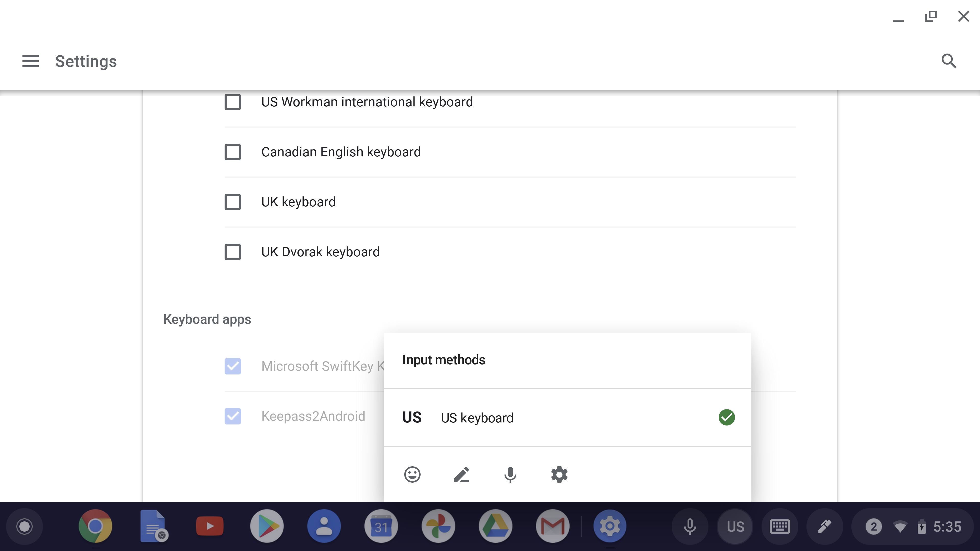This screenshot has height=551, width=980.
Task: Open the US input indicator in the shelf
Action: pyautogui.click(x=735, y=526)
